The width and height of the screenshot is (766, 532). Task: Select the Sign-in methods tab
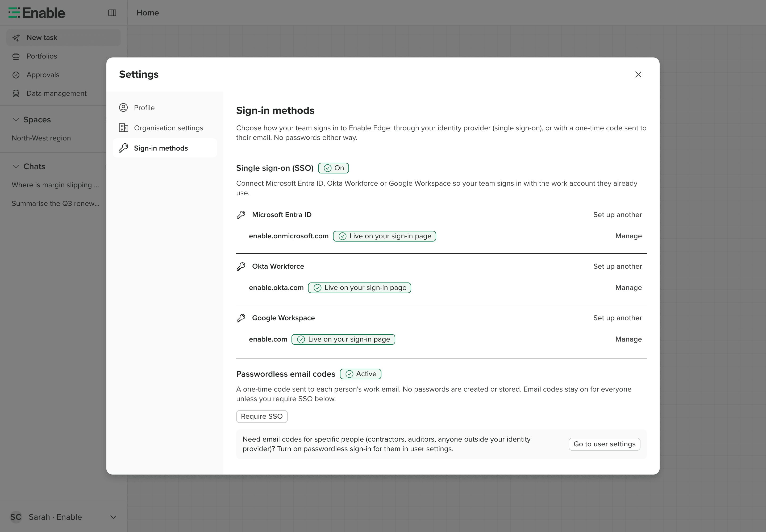[x=165, y=148]
